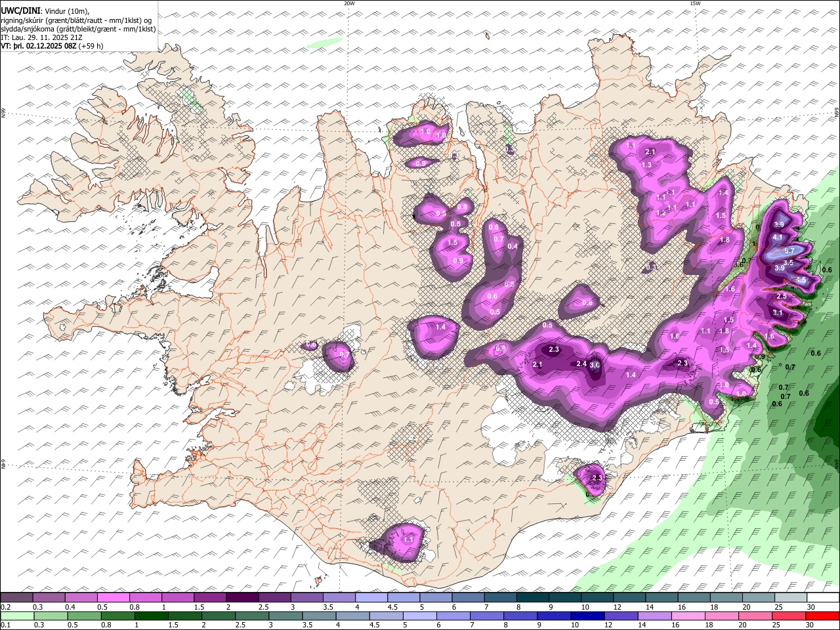The image size is (840, 630).
Task: Pick the snow legend swatch between 0.2 and 0.3
Action: [16, 598]
